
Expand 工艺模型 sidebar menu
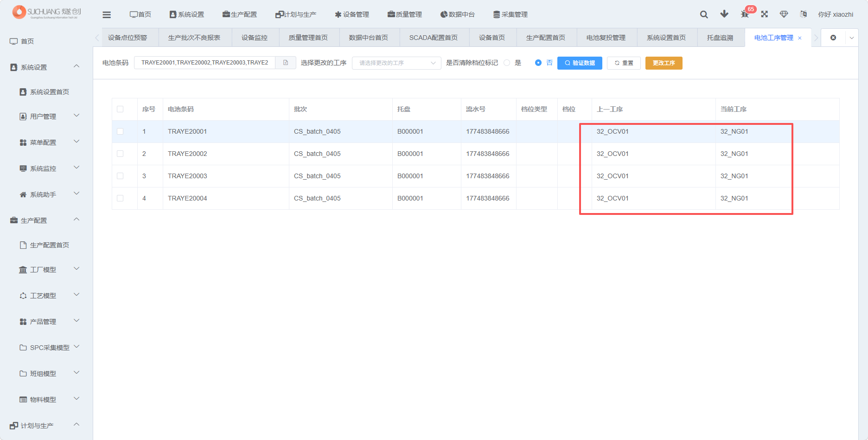77,295
